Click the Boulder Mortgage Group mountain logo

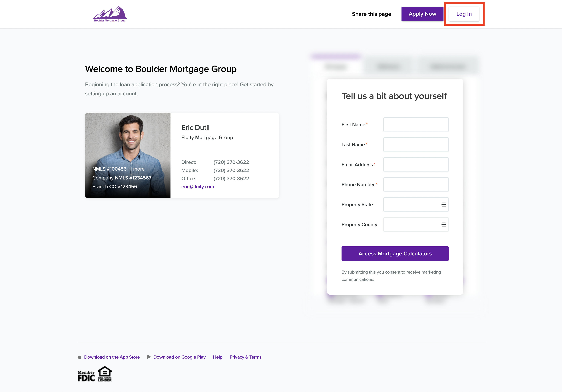[110, 14]
